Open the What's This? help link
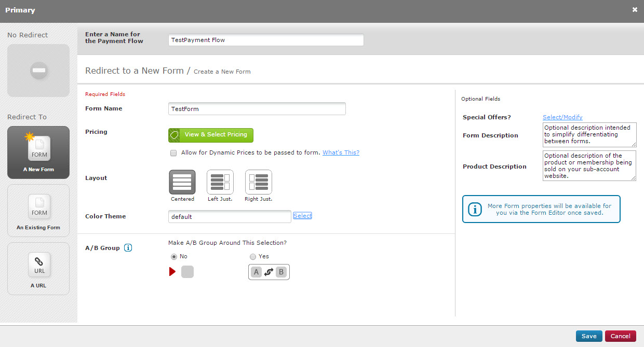This screenshot has height=347, width=644. 341,152
